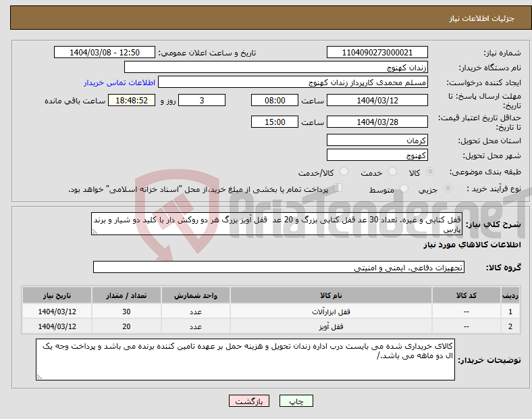This screenshot has height=419, width=532.
Task: Select the کالا/خدمت radio button
Action: click(344, 172)
